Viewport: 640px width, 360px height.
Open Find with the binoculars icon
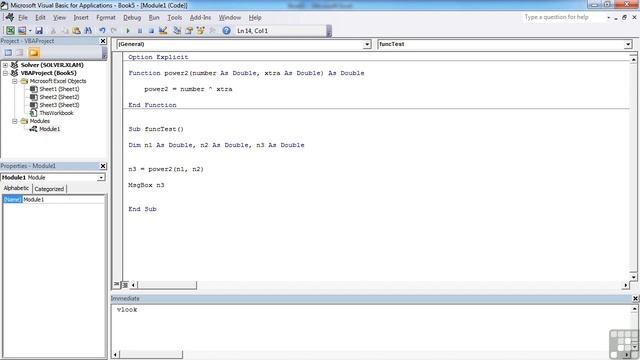pyautogui.click(x=88, y=31)
